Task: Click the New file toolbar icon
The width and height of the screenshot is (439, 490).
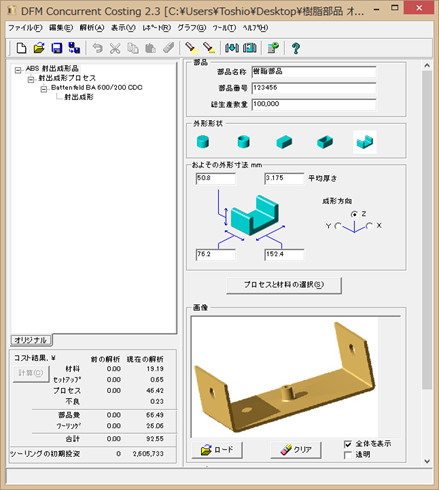Action: [x=22, y=48]
